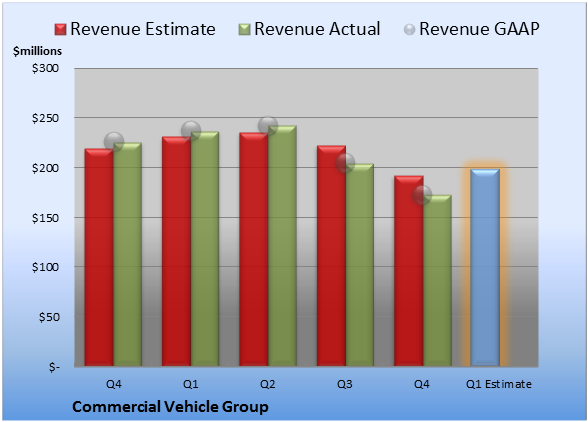Click the red Revenue Estimate bar for Q2
This screenshot has height=422, width=588.
[x=254, y=249]
